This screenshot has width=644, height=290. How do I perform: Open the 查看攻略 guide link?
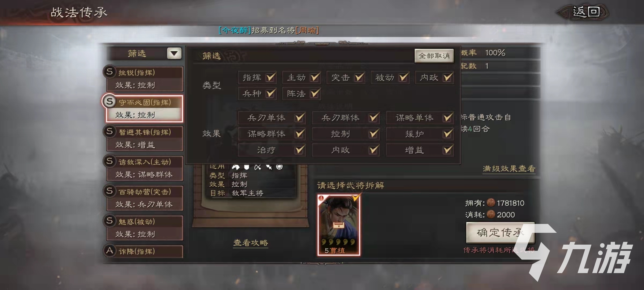click(251, 243)
